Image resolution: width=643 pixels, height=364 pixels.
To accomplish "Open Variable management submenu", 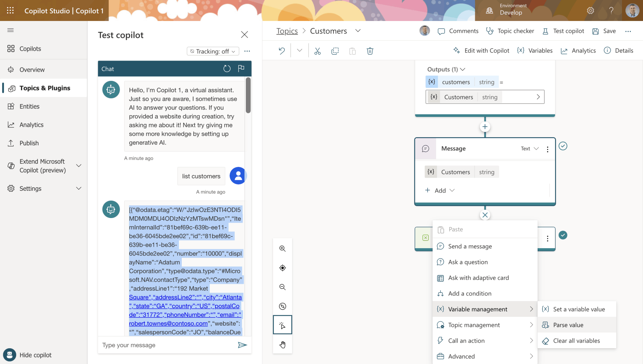I will 485,309.
